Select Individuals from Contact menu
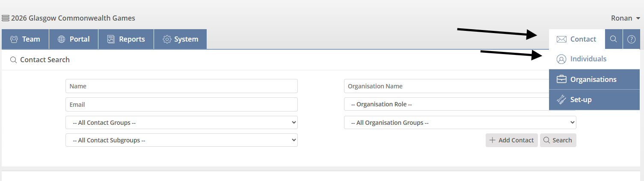644x181 pixels. tap(588, 59)
